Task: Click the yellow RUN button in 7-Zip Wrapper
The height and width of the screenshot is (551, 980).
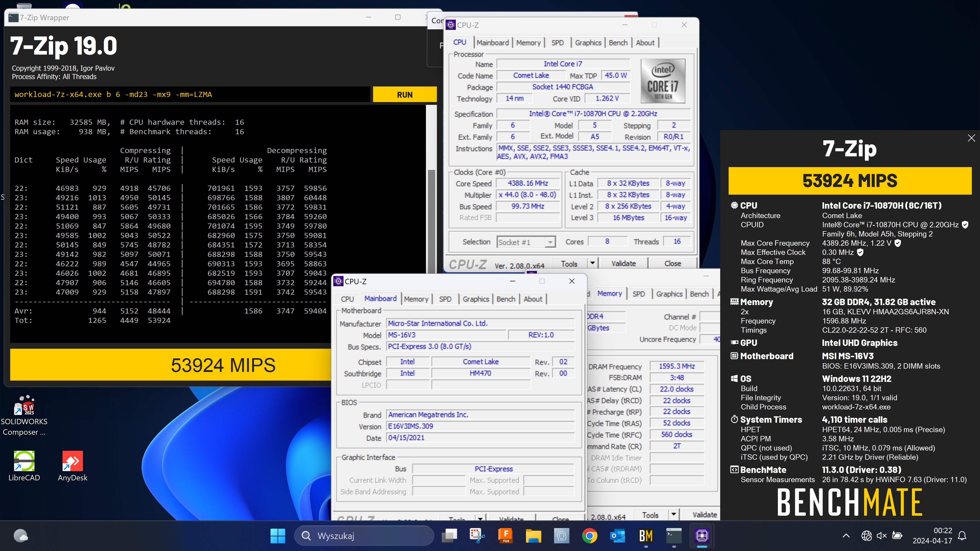Action: (x=405, y=95)
